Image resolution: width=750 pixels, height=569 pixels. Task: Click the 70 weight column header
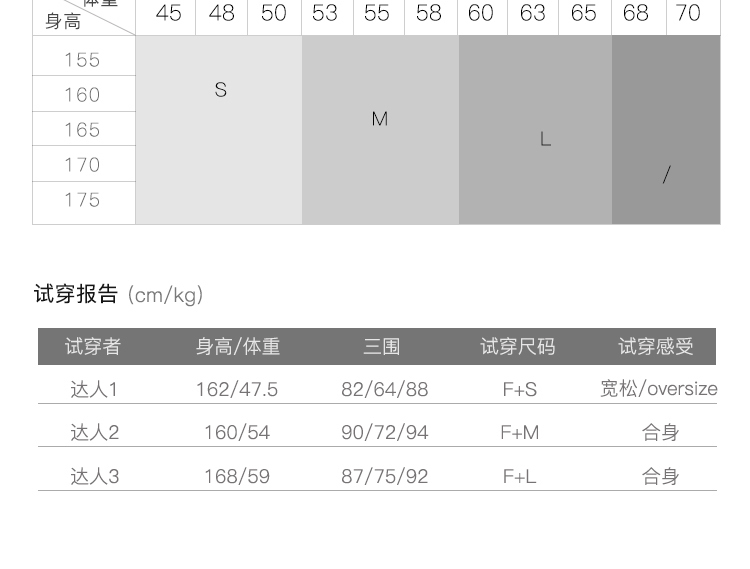pos(688,14)
